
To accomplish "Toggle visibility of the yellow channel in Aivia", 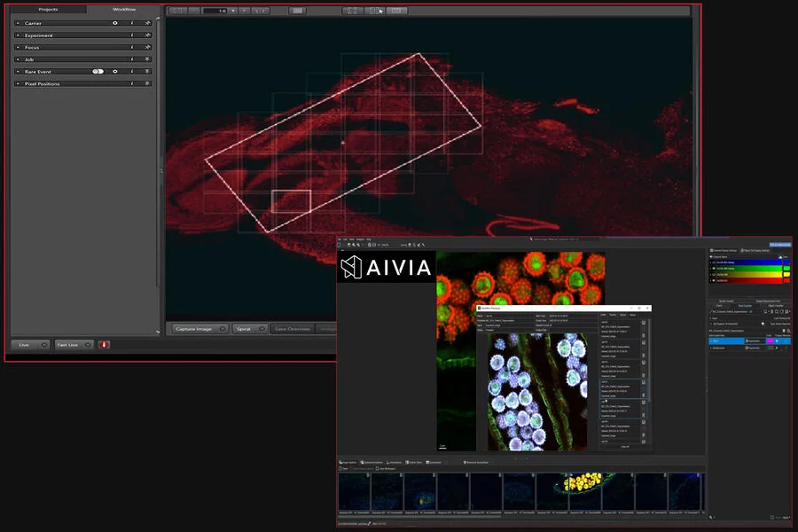I will click(x=714, y=274).
